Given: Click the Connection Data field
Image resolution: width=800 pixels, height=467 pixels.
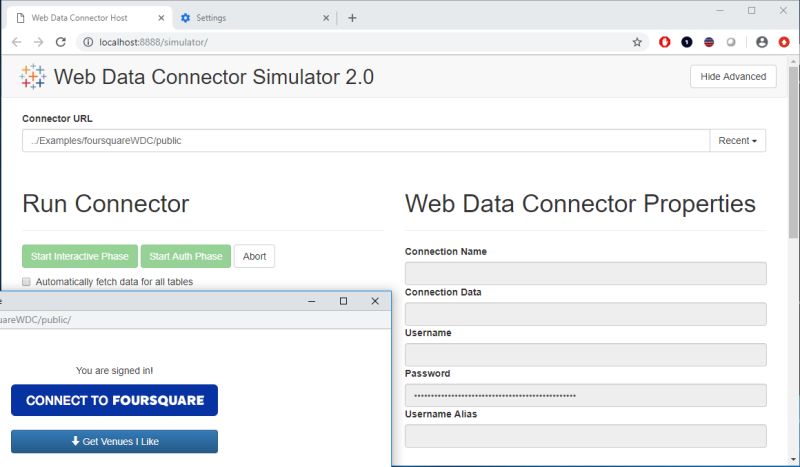Looking at the screenshot, I should [x=585, y=314].
